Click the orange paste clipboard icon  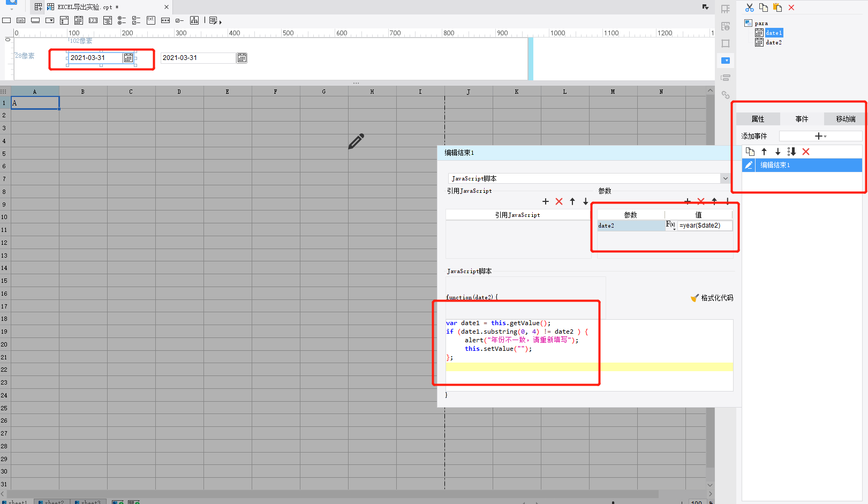pos(777,7)
